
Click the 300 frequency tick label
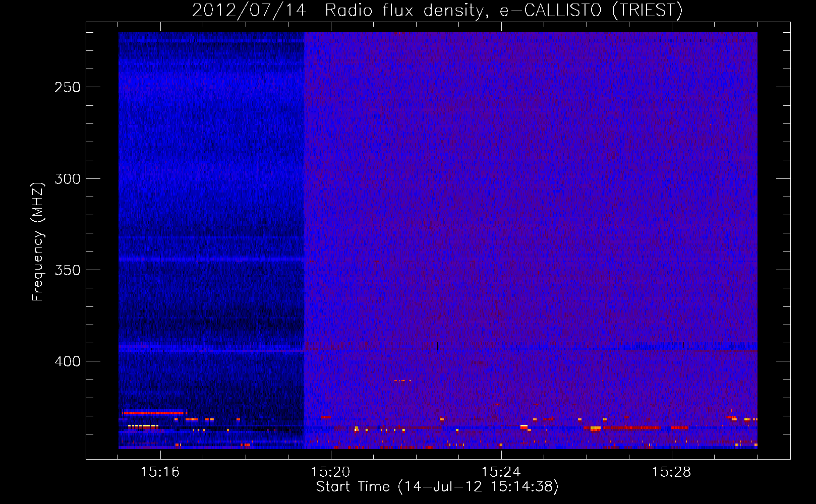point(68,179)
